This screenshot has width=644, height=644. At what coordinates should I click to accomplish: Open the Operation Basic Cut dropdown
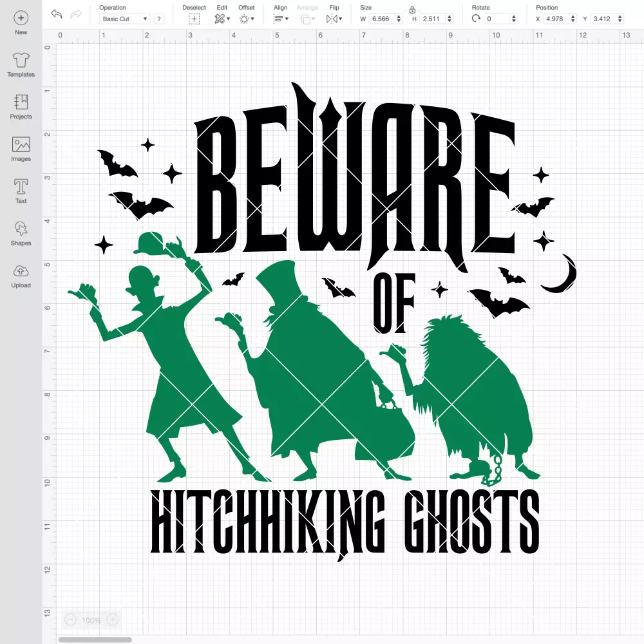coord(124,19)
